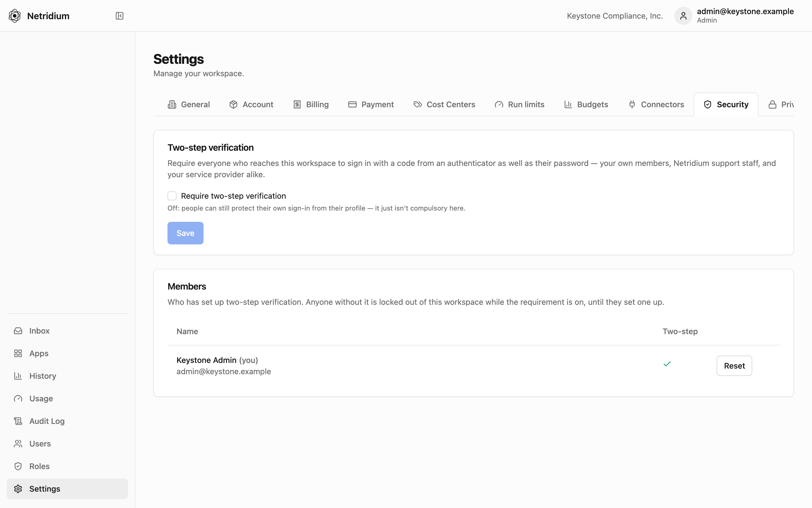Screen dimensions: 812x508
Task: Click Keystone Compliance, Inc. workspace name
Action: (x=615, y=16)
